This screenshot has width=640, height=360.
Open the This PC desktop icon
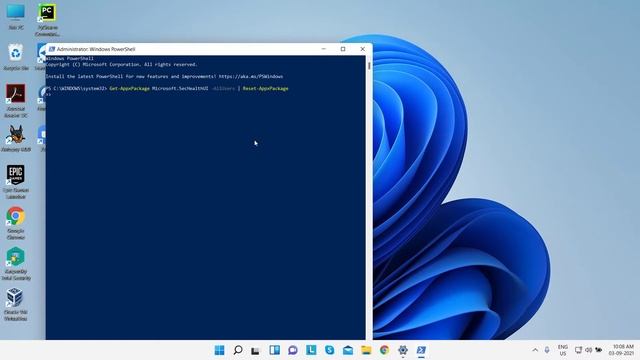pyautogui.click(x=16, y=16)
